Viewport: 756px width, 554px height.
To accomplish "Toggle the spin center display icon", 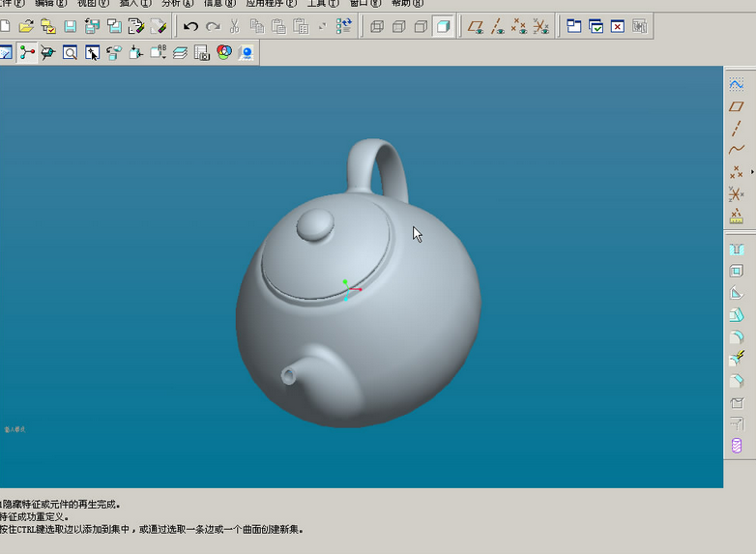I will 26,53.
